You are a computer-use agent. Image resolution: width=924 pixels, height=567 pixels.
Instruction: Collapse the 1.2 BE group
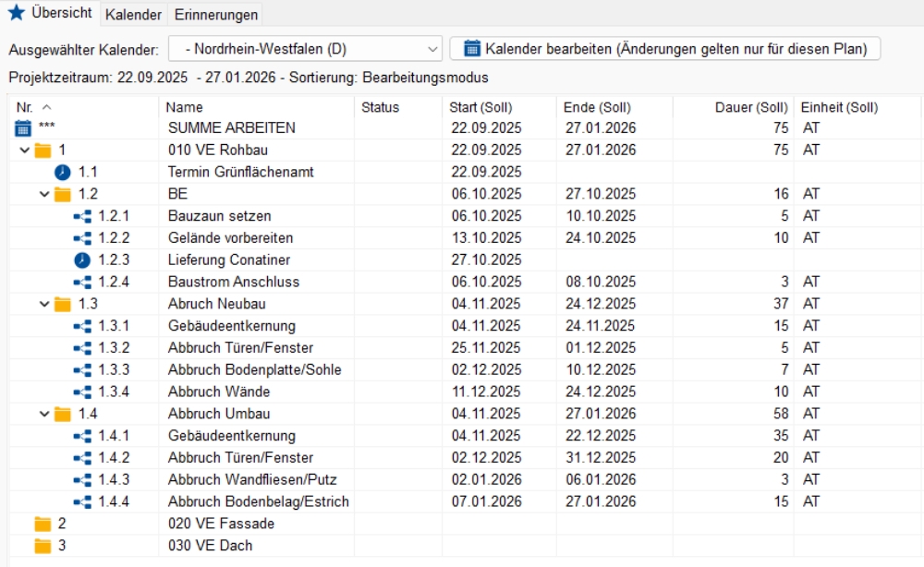point(44,194)
